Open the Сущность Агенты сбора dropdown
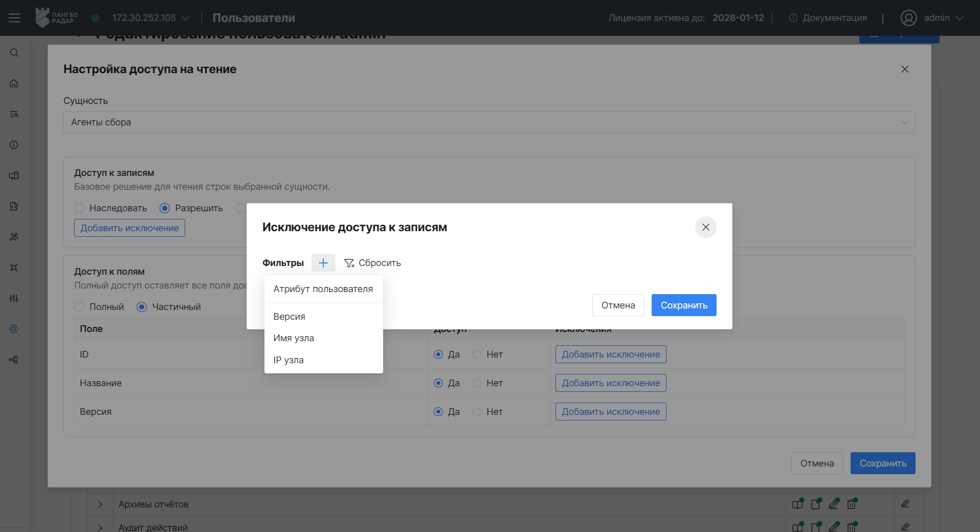This screenshot has height=532, width=980. click(489, 123)
